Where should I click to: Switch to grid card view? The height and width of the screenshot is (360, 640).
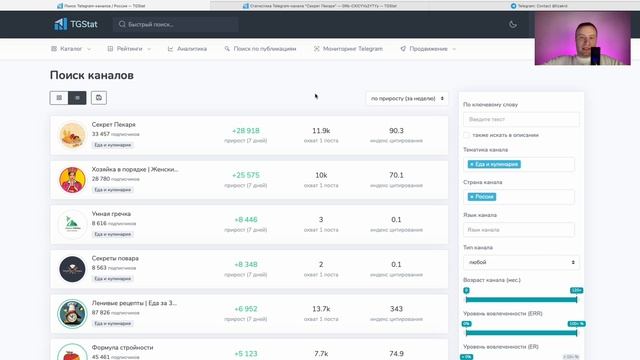(59, 98)
